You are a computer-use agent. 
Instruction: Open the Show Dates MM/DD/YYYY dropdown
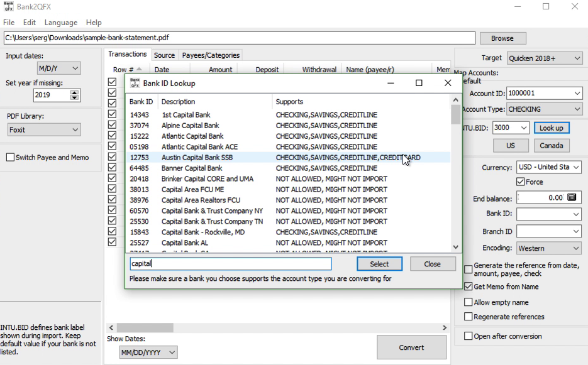coord(148,352)
